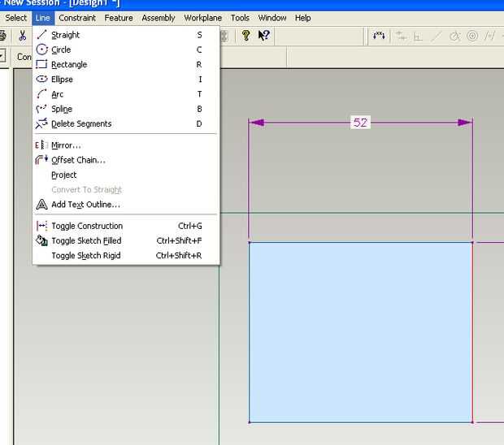Open the Help menu

coord(302,18)
